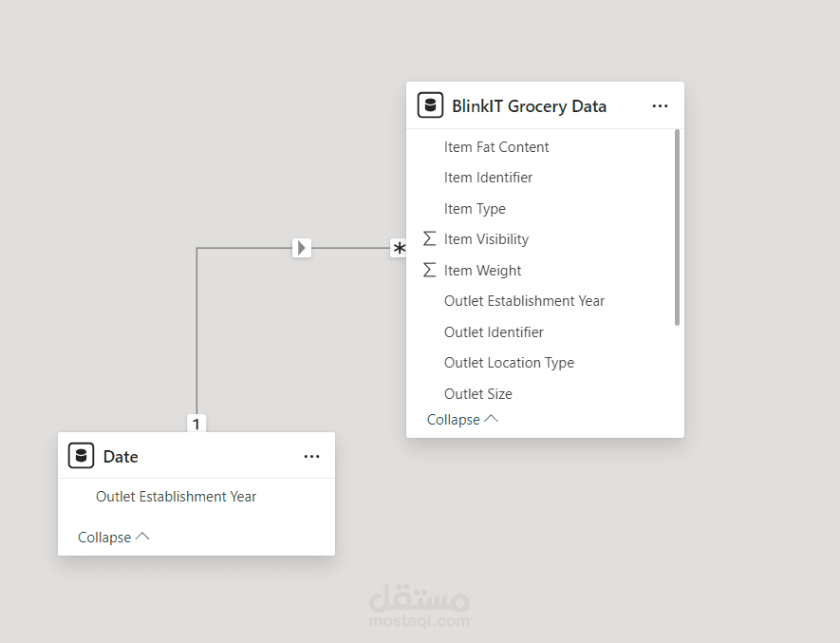This screenshot has height=643, width=840.
Task: Select the Outlet Size field
Action: tap(477, 394)
